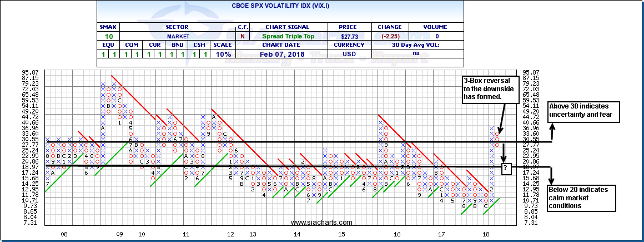Click the Spread Triple Top chart signal

coord(291,36)
